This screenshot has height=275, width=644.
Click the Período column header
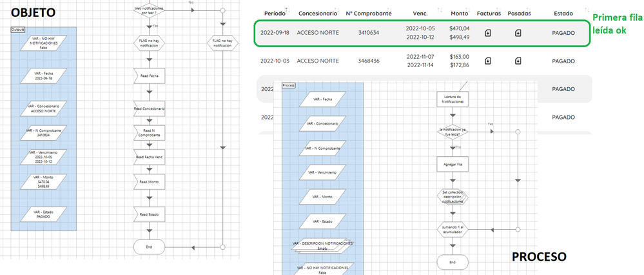pyautogui.click(x=275, y=14)
